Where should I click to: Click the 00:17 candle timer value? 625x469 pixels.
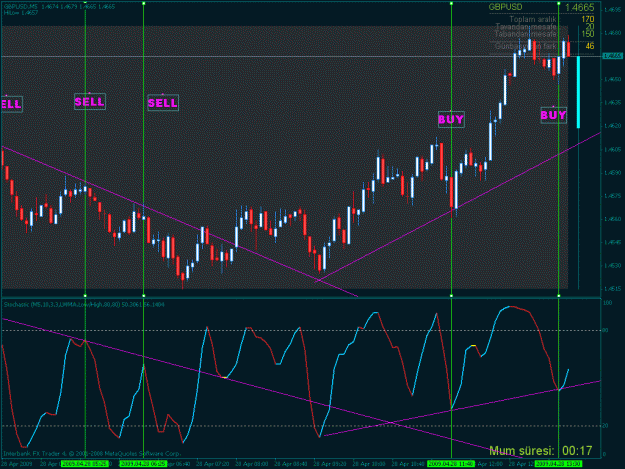pyautogui.click(x=577, y=451)
